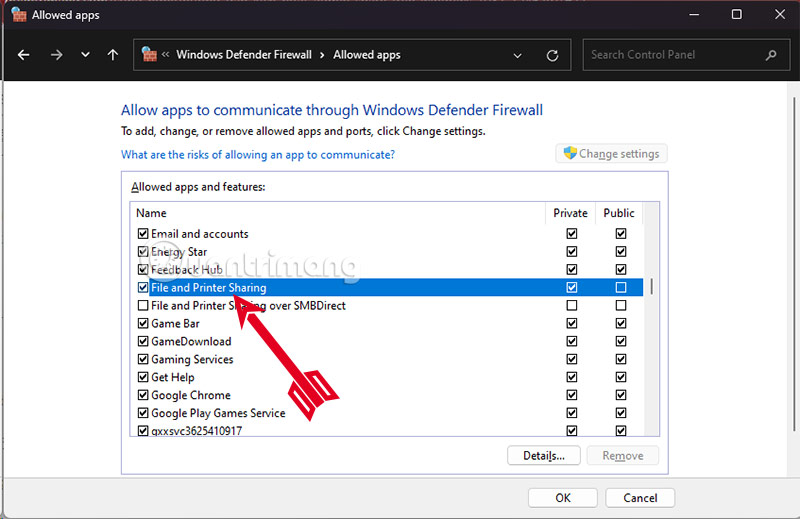Viewport: 800px width, 519px height.
Task: Click the Remove button
Action: tap(622, 455)
